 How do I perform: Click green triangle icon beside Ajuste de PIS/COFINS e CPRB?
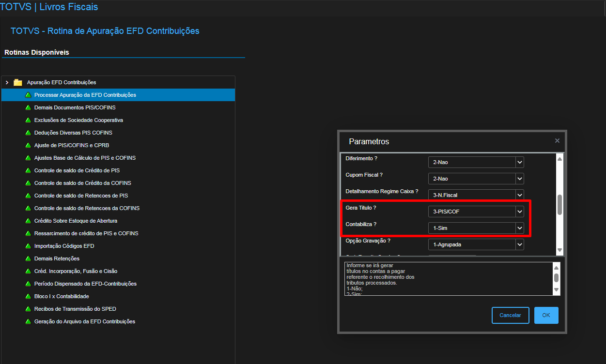(x=28, y=145)
